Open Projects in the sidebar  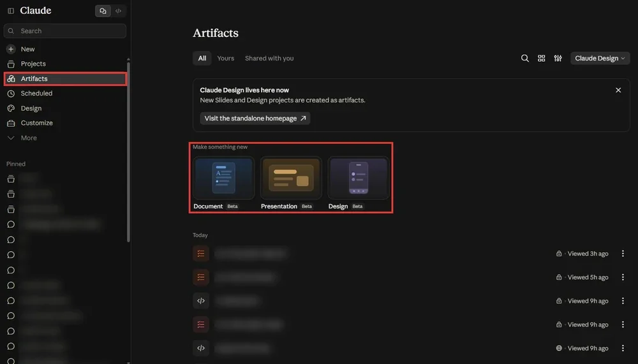(65, 64)
